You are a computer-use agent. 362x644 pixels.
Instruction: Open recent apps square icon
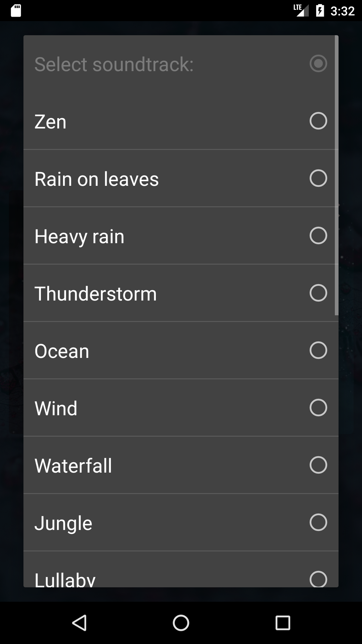(x=283, y=623)
